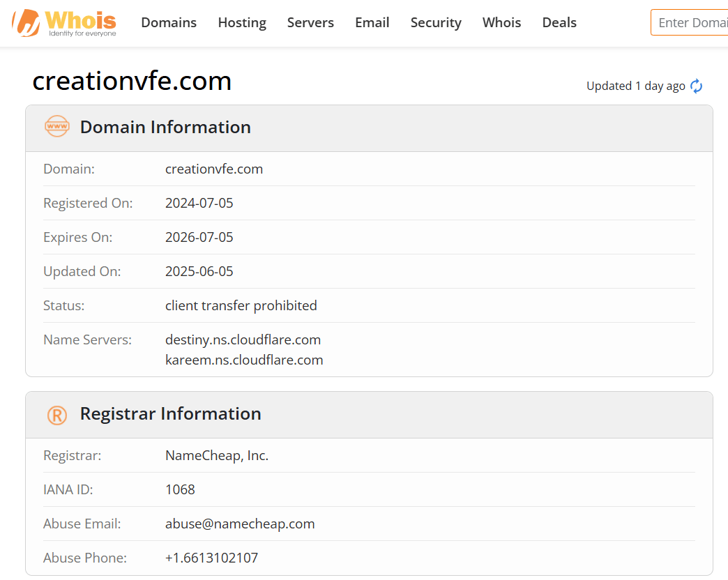Open the Whois menu item

[501, 22]
